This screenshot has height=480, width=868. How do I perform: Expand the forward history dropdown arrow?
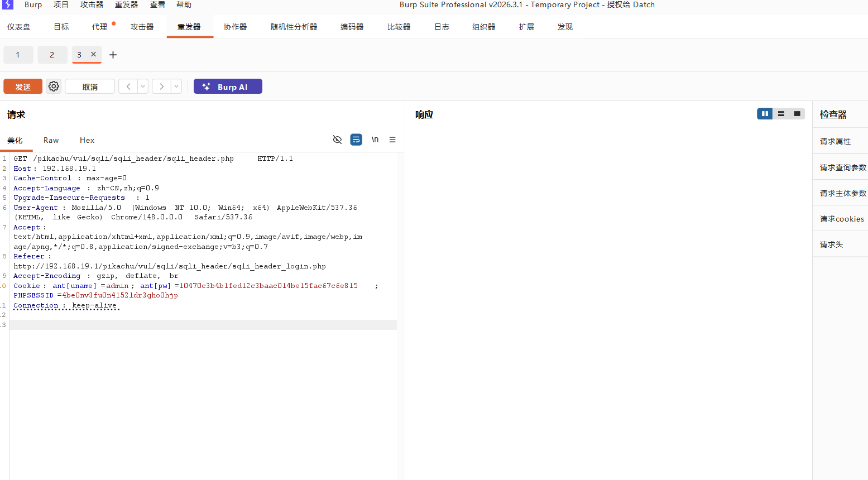(176, 87)
